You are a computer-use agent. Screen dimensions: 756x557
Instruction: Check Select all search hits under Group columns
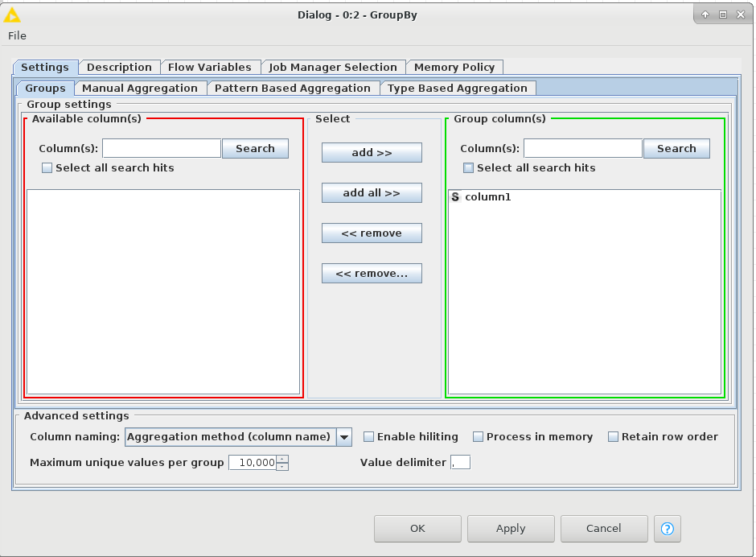point(469,167)
